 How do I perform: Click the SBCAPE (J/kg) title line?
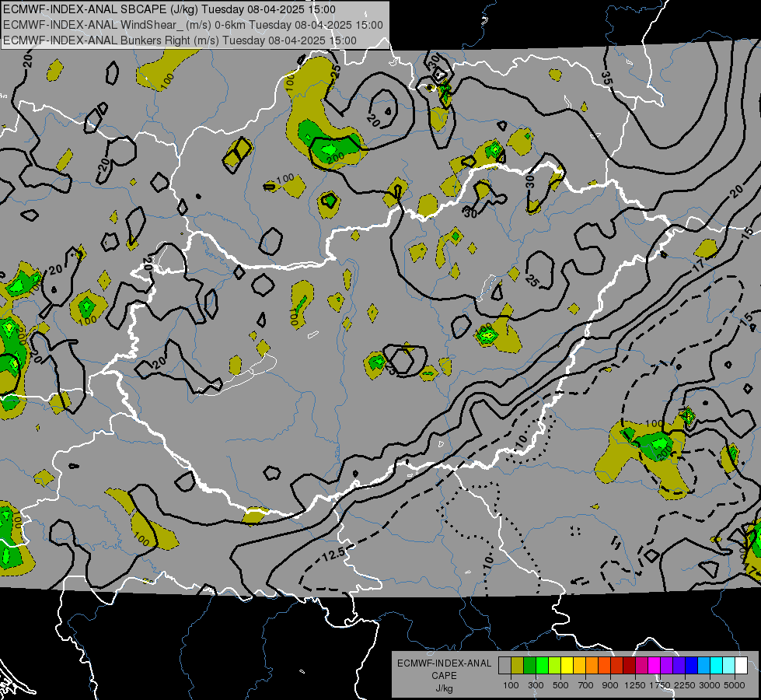pyautogui.click(x=169, y=9)
